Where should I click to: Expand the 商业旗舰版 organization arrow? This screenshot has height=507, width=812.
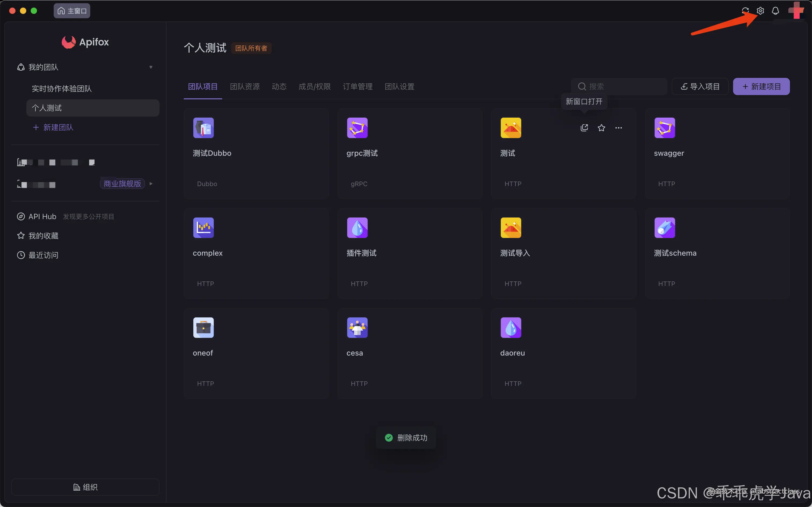click(151, 184)
